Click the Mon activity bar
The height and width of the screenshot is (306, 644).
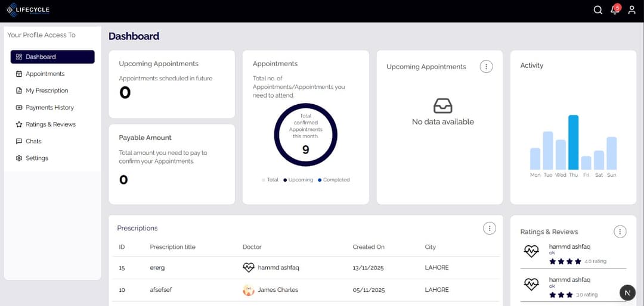[x=535, y=159]
